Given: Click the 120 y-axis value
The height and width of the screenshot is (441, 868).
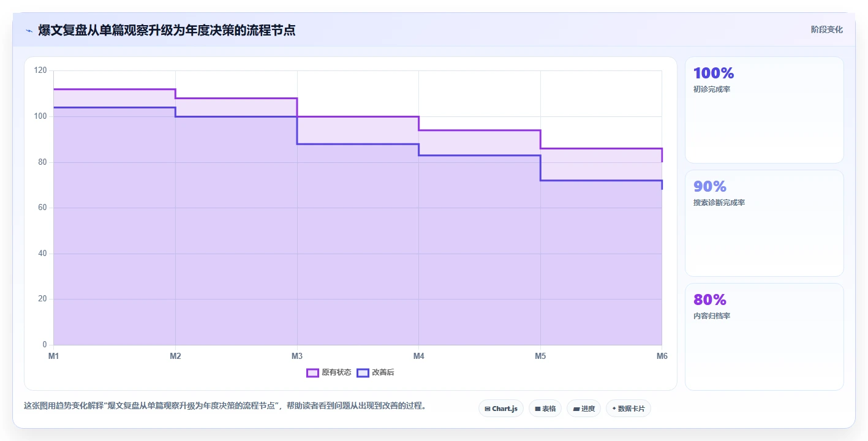Looking at the screenshot, I should pos(40,70).
